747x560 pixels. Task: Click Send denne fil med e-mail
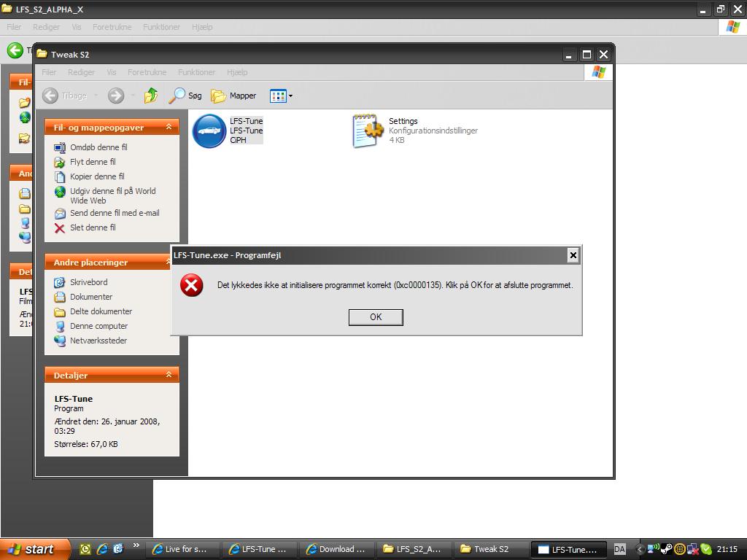click(115, 213)
